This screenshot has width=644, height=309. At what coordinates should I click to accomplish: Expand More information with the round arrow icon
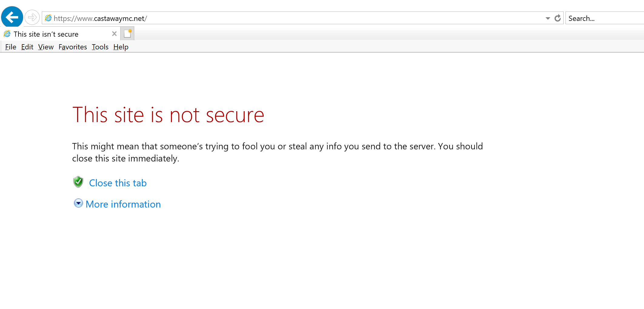pyautogui.click(x=78, y=203)
